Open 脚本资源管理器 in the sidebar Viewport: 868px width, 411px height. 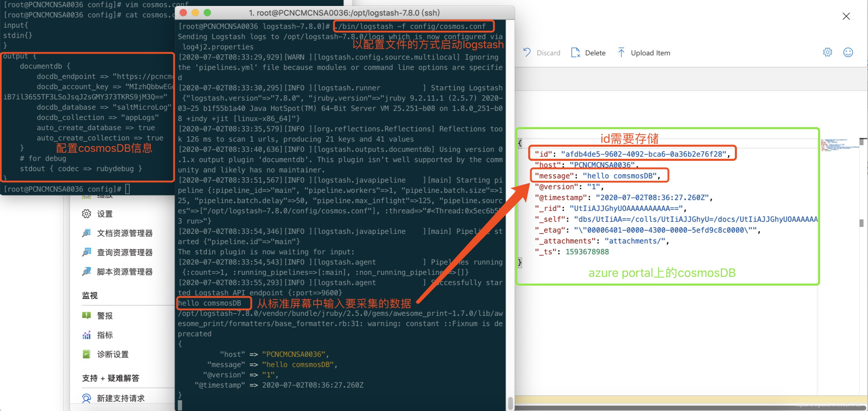tap(124, 272)
